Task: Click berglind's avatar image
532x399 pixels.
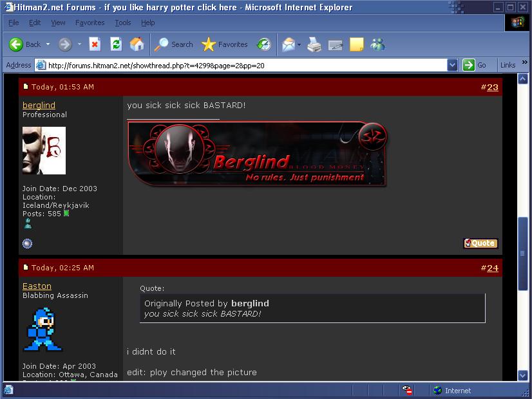Action: click(44, 151)
